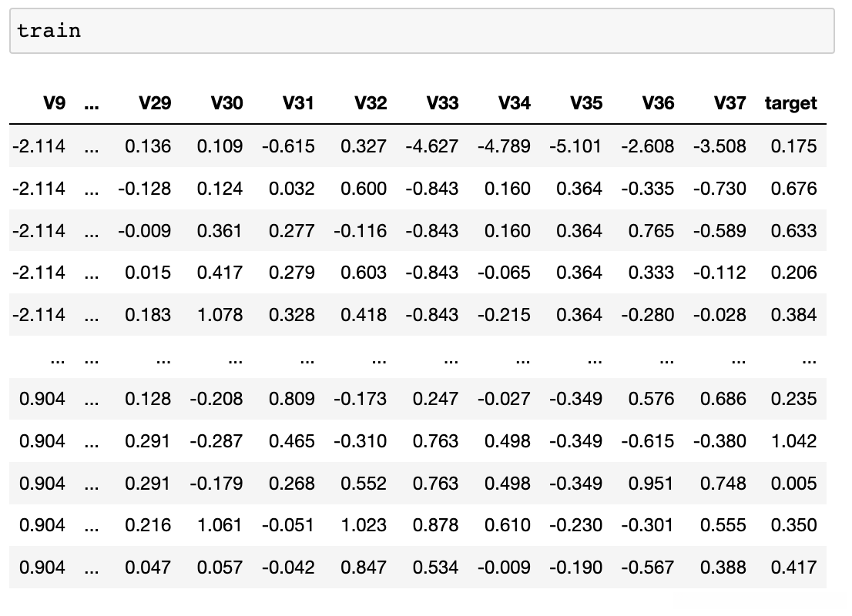Click the V32 cell showing 1.023
This screenshot has height=616, width=852.
point(364,525)
